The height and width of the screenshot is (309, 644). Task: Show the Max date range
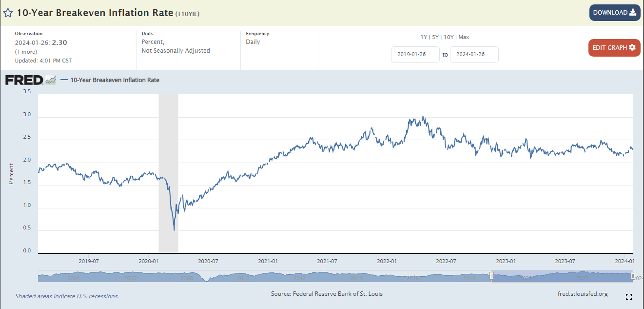pyautogui.click(x=464, y=37)
